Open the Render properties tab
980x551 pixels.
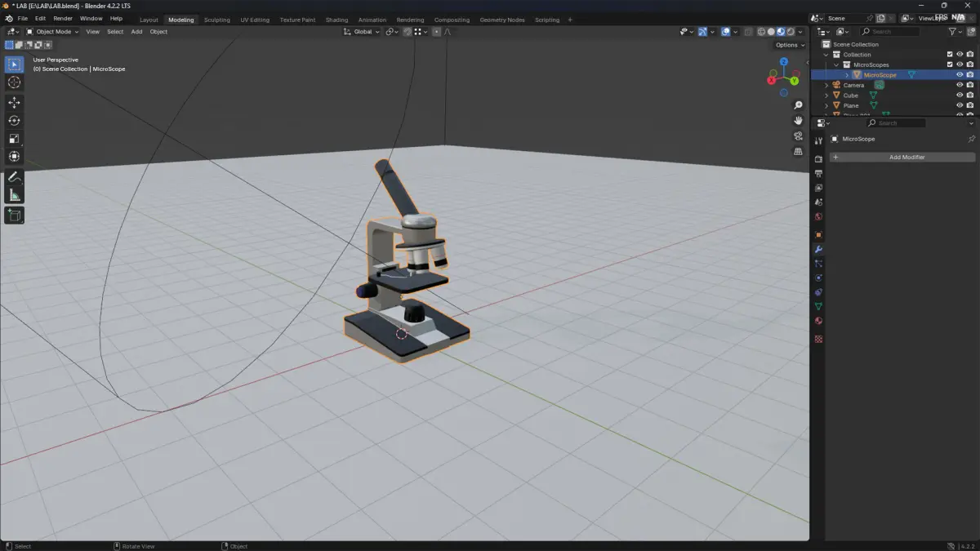tap(818, 159)
